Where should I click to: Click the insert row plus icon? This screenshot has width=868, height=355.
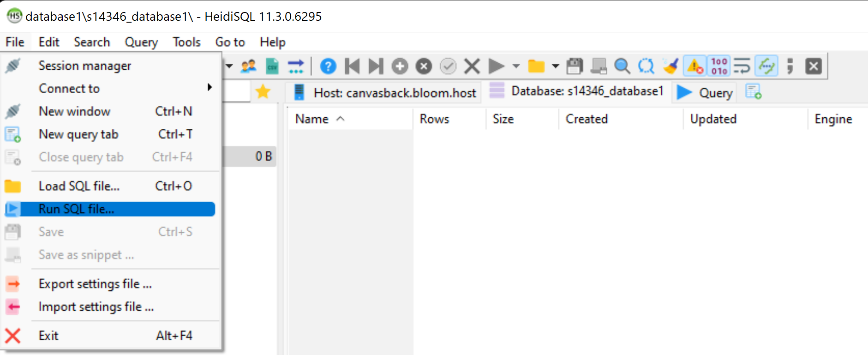400,66
